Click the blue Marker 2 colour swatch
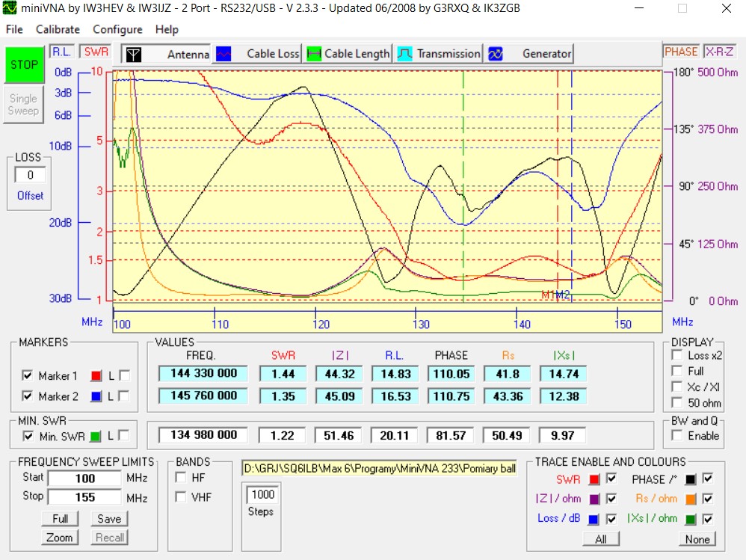Image resolution: width=746 pixels, height=560 pixels. [96, 396]
